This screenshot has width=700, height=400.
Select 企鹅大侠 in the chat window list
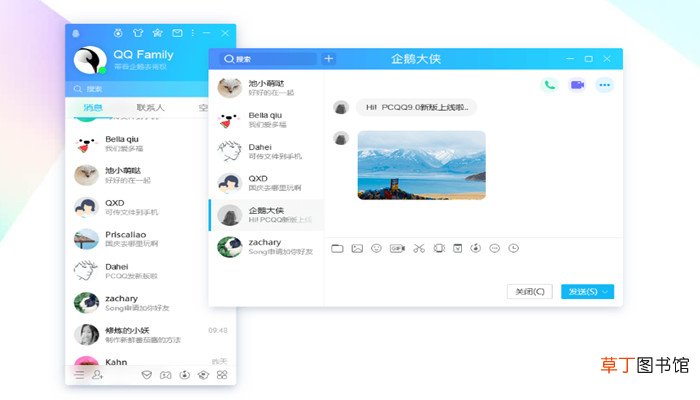click(x=267, y=215)
